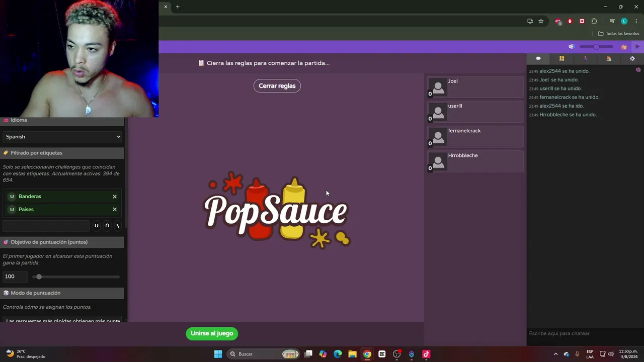Click Joel's avatar thumbnail
Image resolution: width=644 pixels, height=362 pixels.
pos(438,87)
